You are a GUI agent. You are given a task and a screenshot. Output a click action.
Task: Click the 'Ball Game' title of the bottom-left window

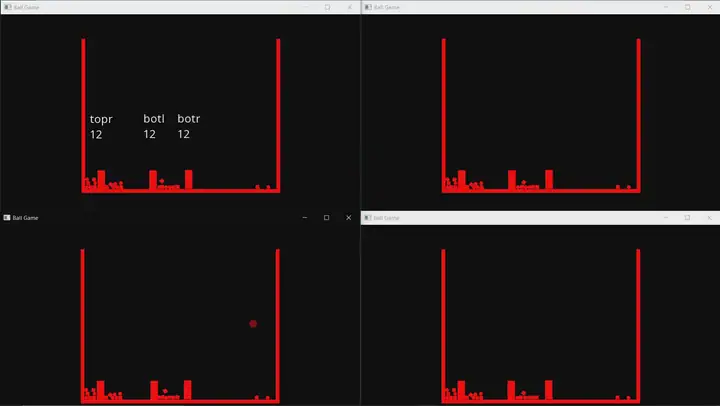point(25,218)
